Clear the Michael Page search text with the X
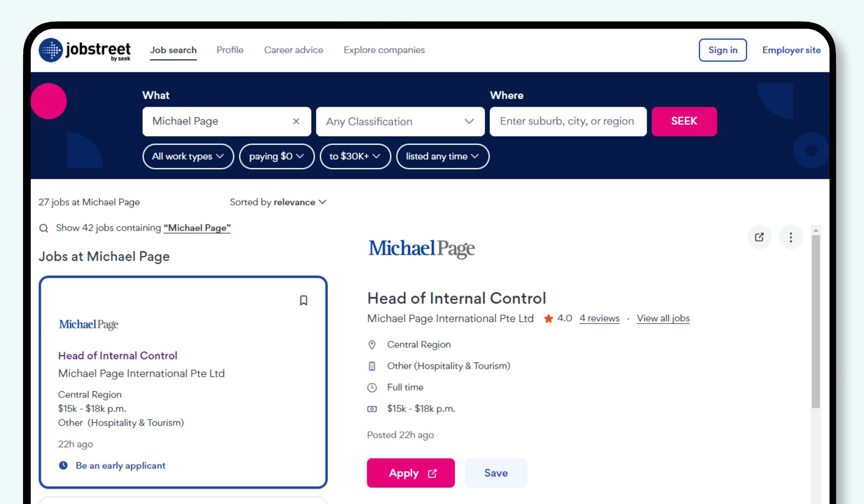 tap(296, 121)
